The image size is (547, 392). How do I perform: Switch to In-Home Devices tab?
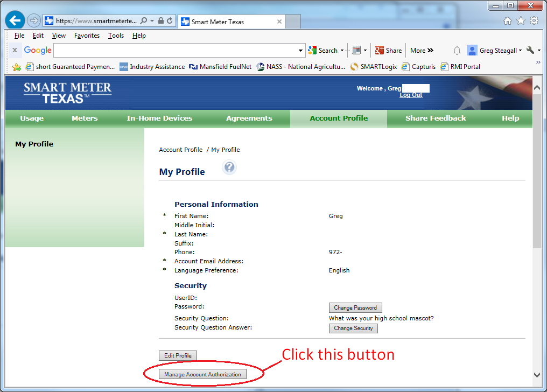click(x=159, y=118)
